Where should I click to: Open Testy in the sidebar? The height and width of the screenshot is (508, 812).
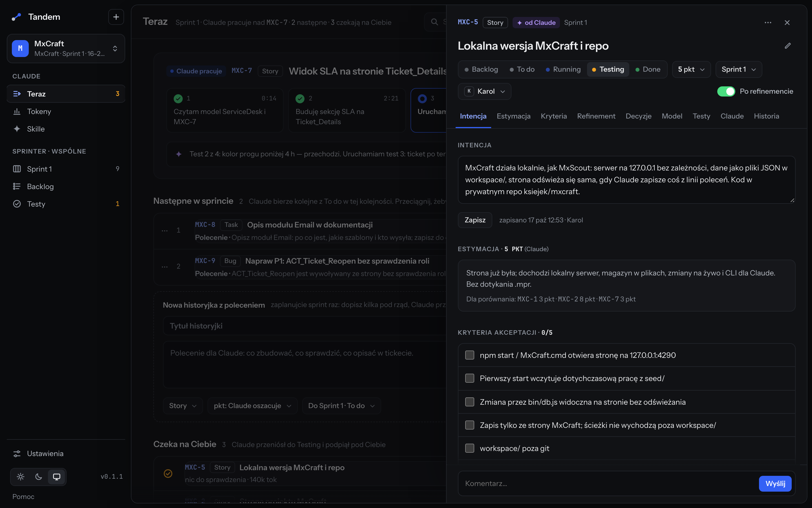pyautogui.click(x=66, y=203)
